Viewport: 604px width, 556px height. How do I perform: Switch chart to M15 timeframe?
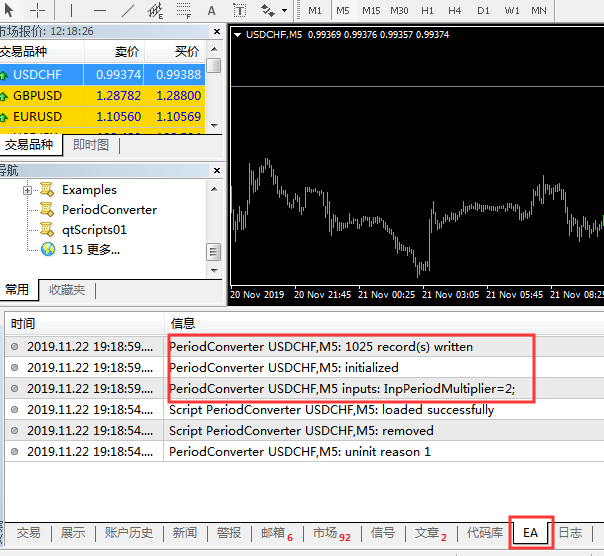(x=371, y=10)
